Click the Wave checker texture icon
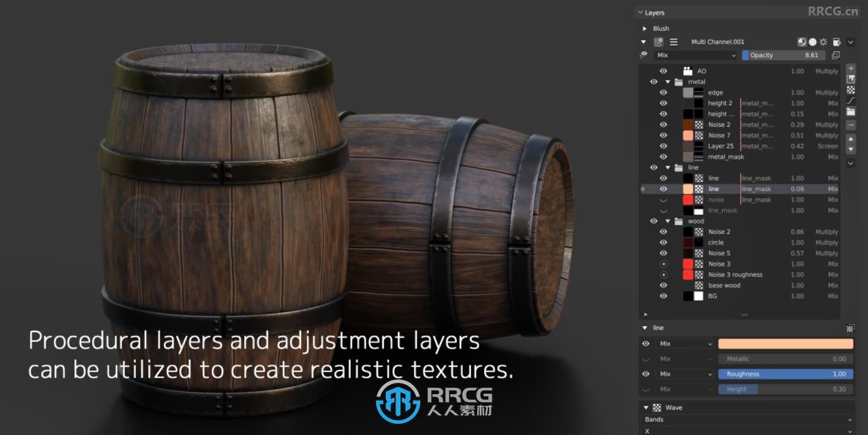 (657, 408)
